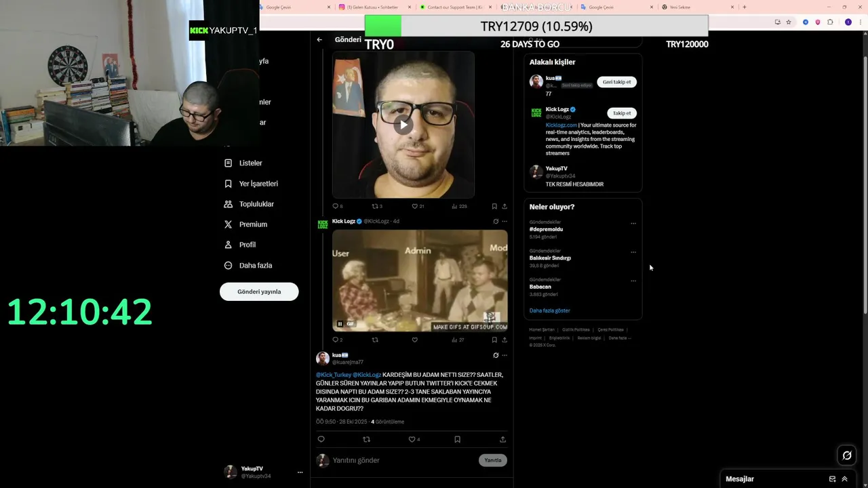The width and height of the screenshot is (868, 488).
Task: Open Listeler in the sidebar
Action: (243, 163)
